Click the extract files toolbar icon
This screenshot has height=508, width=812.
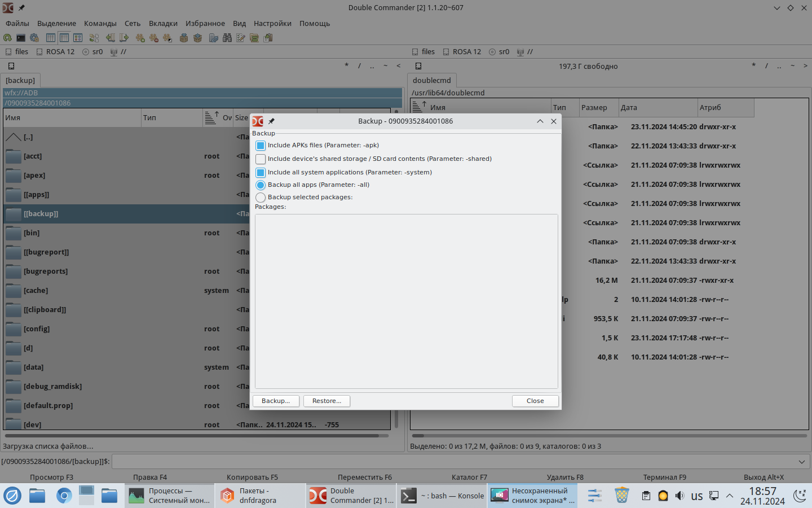pos(197,38)
